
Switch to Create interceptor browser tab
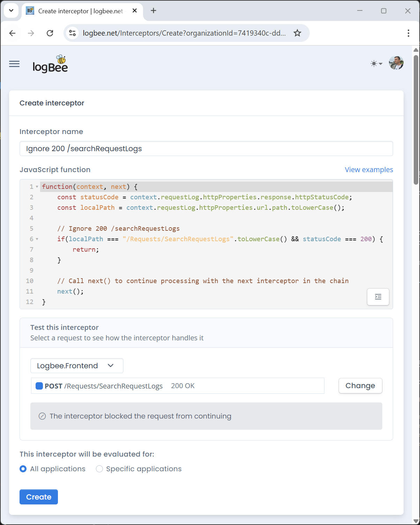pyautogui.click(x=80, y=11)
